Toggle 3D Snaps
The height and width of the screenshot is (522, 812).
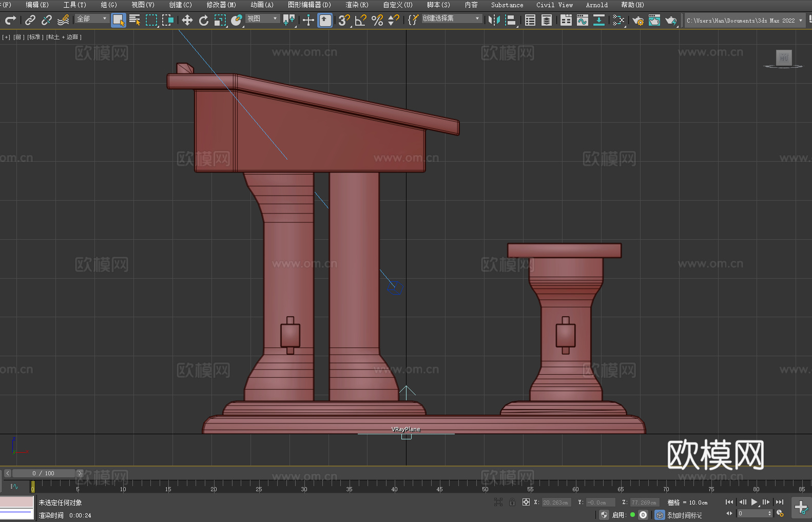pyautogui.click(x=344, y=20)
